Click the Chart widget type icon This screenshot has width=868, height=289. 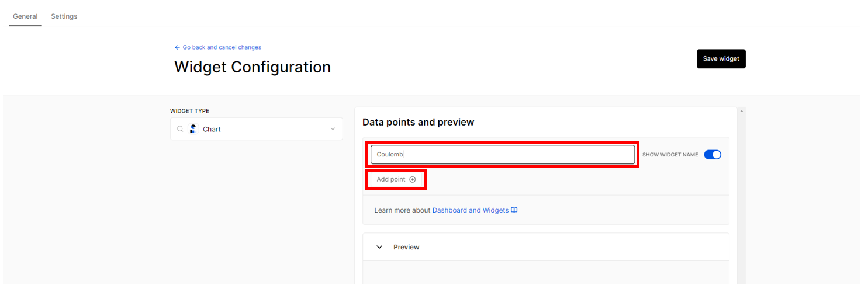pos(192,129)
